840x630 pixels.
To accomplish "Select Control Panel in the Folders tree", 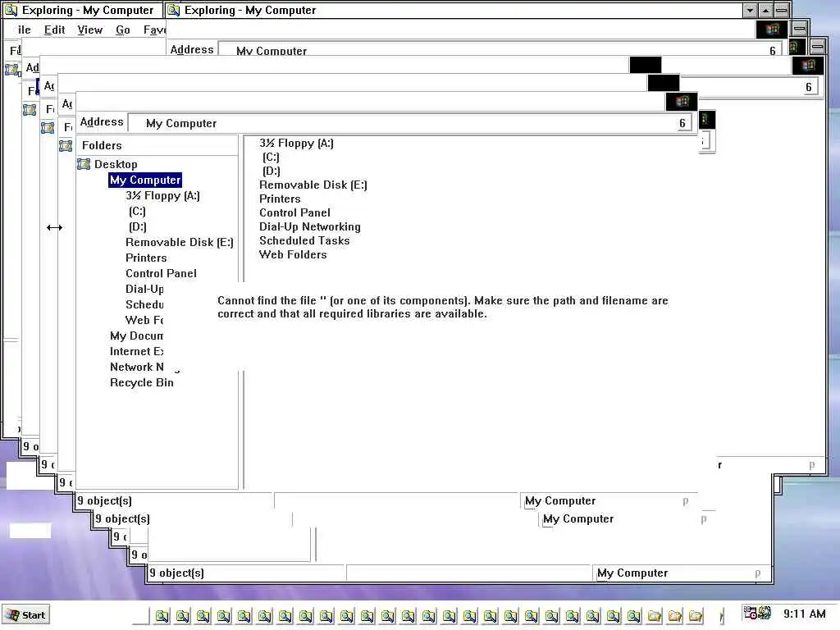I will 161,273.
